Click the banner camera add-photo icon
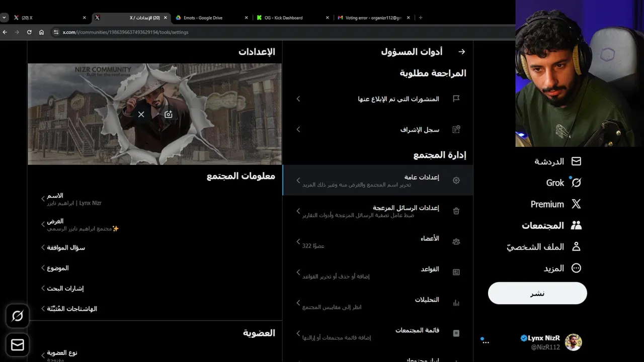The width and height of the screenshot is (644, 362). [169, 115]
